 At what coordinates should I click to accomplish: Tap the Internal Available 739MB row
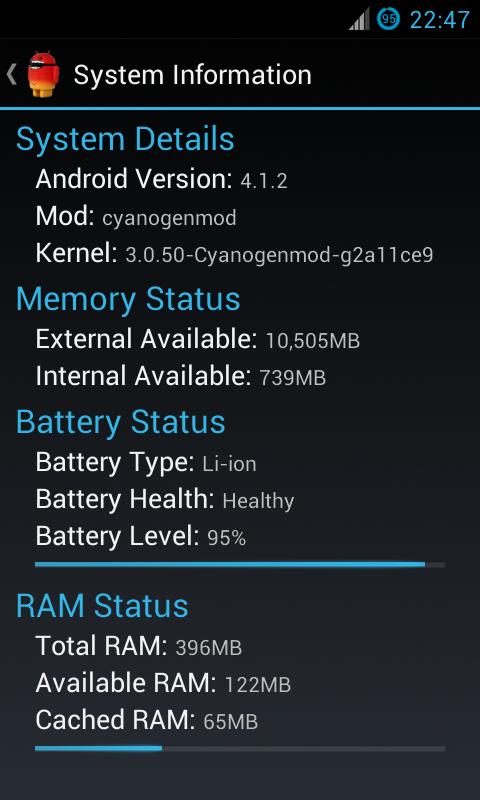(x=181, y=377)
